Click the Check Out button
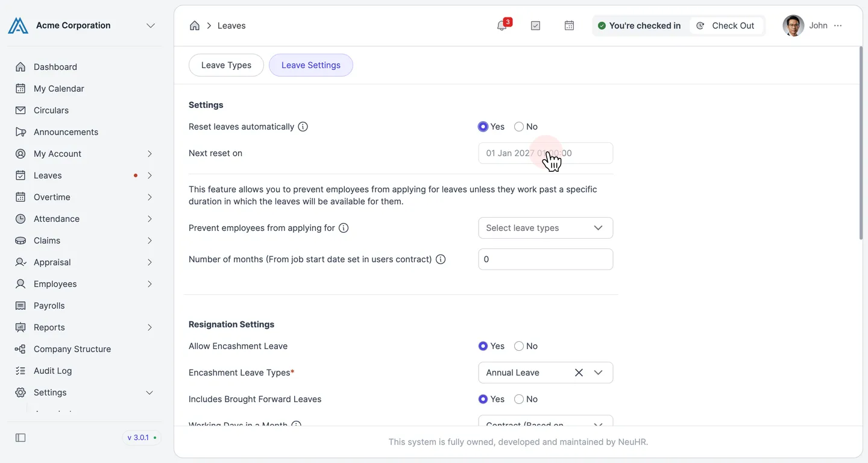 pos(726,25)
